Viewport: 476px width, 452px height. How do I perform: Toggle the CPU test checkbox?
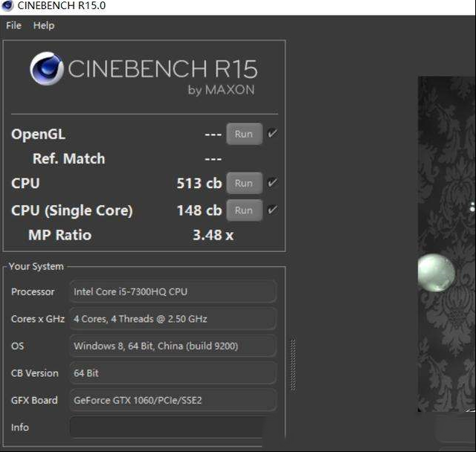272,182
